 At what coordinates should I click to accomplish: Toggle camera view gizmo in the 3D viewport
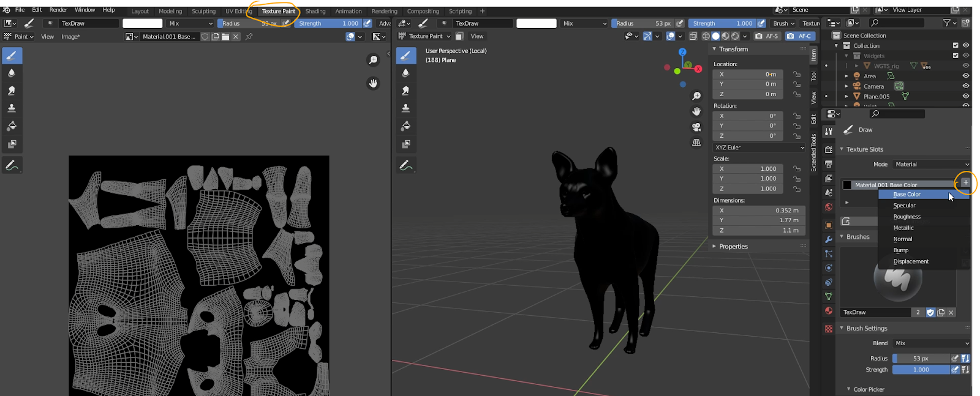696,127
